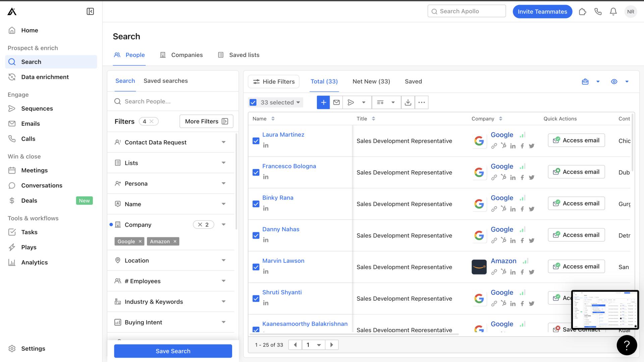Uncheck Laura Martinez's row checkbox
Screen dimensions: 644x362
click(256, 141)
